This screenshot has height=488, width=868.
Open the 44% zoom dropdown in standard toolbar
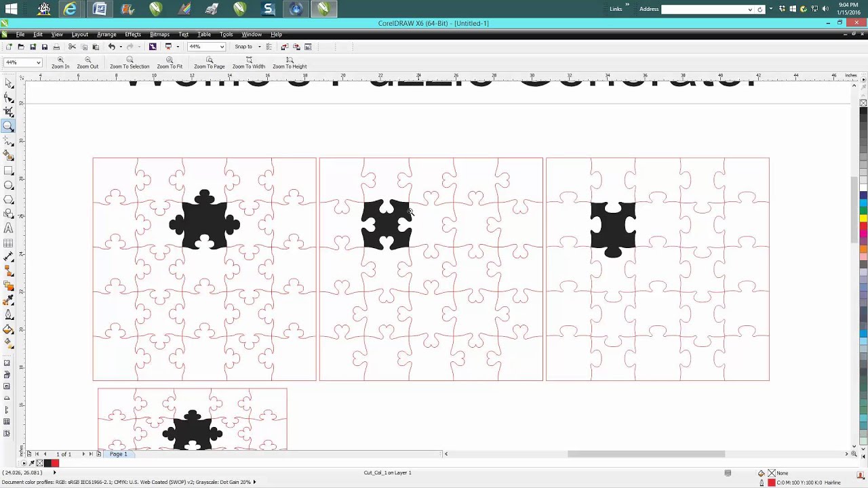[x=222, y=47]
